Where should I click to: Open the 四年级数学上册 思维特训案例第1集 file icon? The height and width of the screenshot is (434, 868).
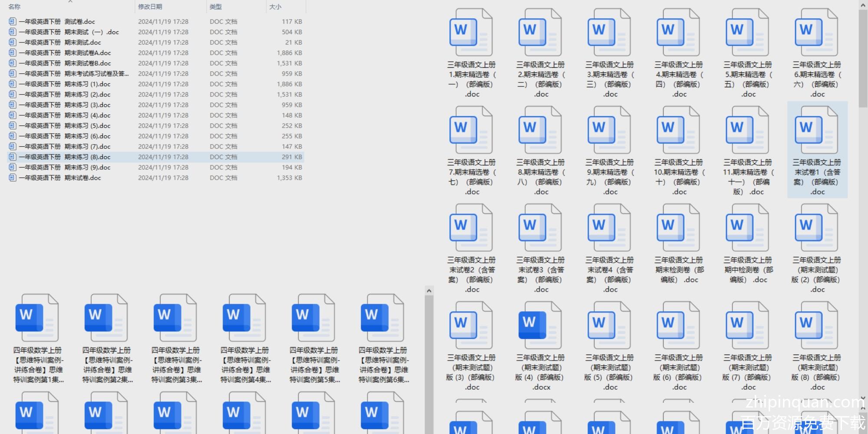click(x=37, y=318)
